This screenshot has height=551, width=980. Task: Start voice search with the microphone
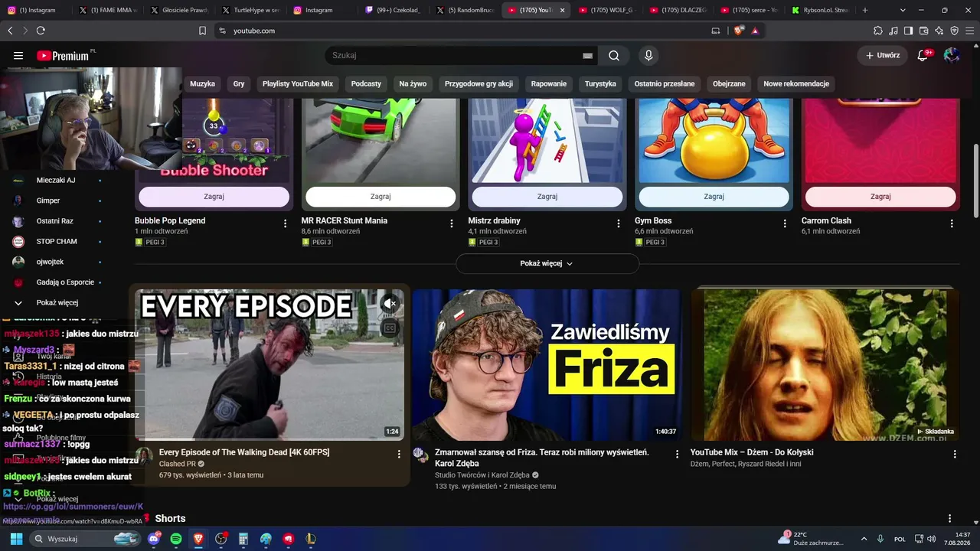648,56
